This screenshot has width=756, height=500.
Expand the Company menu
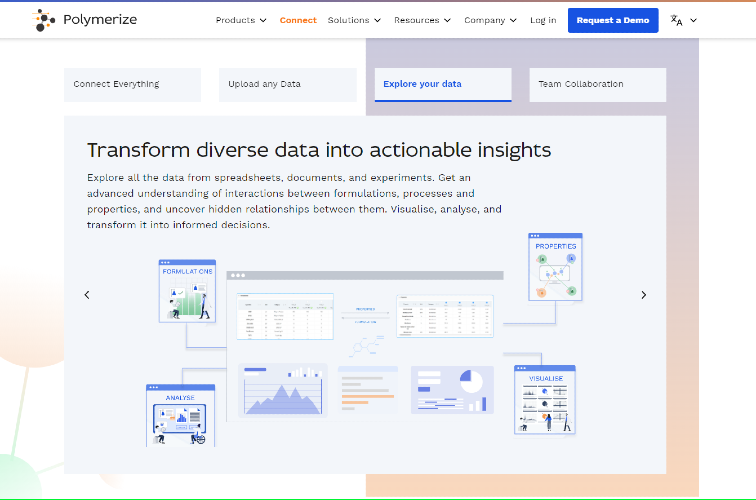490,20
